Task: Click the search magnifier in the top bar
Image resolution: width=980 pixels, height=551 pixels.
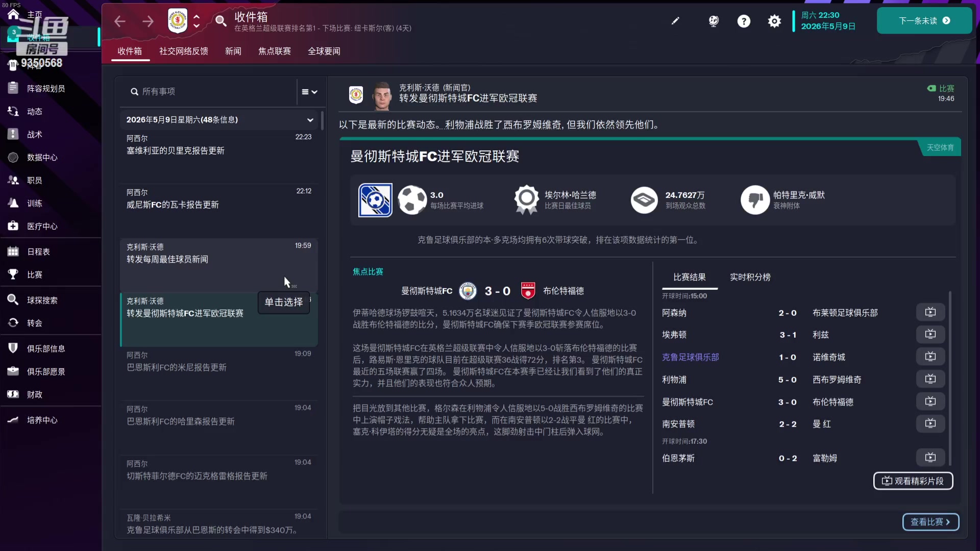Action: click(x=220, y=21)
